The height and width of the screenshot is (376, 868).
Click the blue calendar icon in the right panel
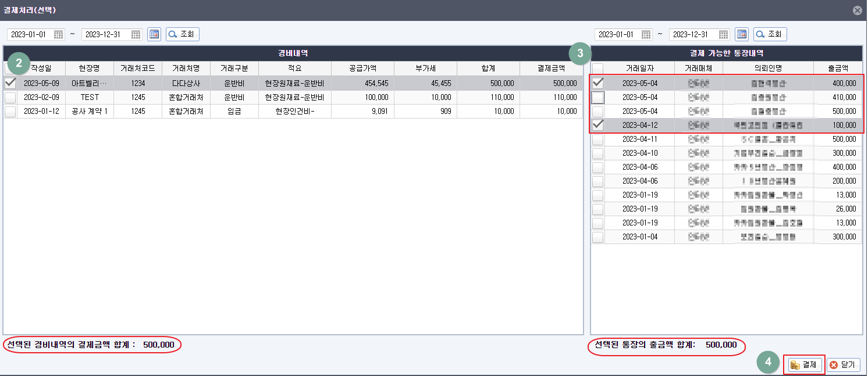pyautogui.click(x=741, y=34)
